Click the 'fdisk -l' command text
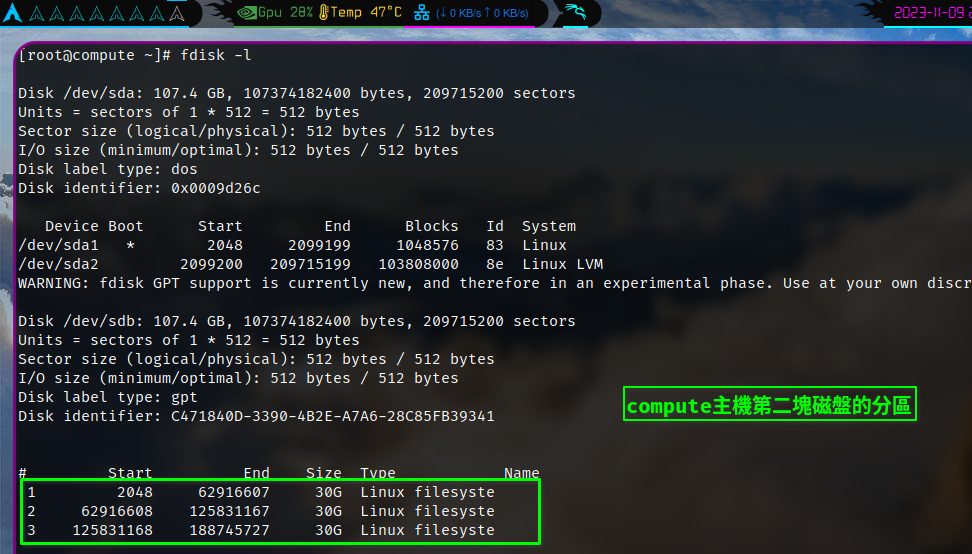This screenshot has width=972, height=554. click(208, 55)
